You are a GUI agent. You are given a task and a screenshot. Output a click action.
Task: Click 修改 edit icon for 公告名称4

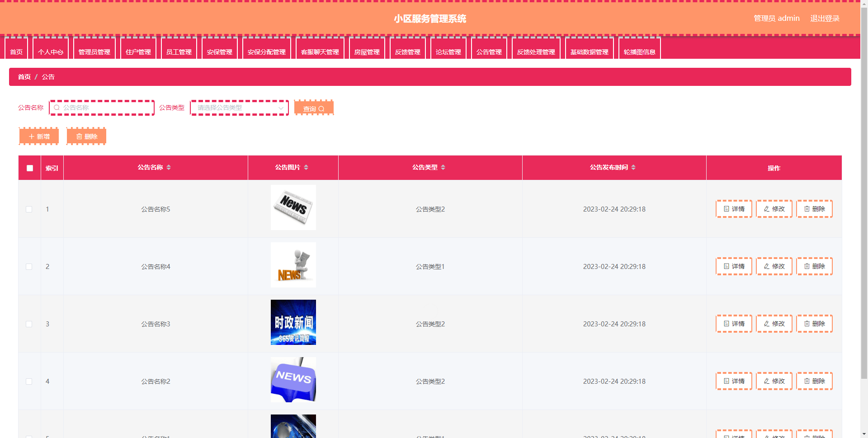[767, 266]
